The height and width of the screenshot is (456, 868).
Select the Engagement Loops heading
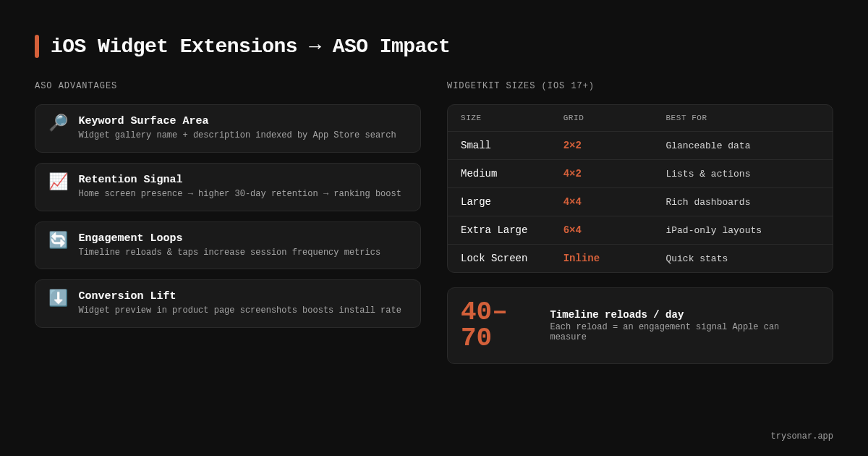coord(130,238)
